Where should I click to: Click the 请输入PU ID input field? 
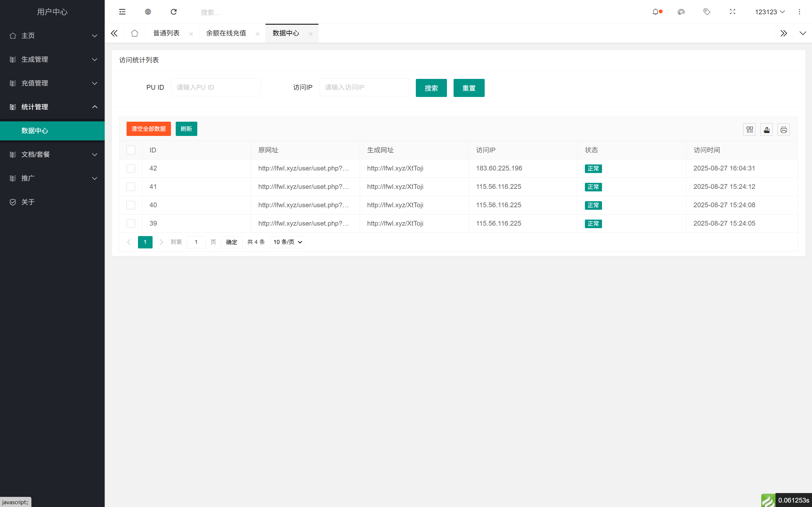pos(216,87)
